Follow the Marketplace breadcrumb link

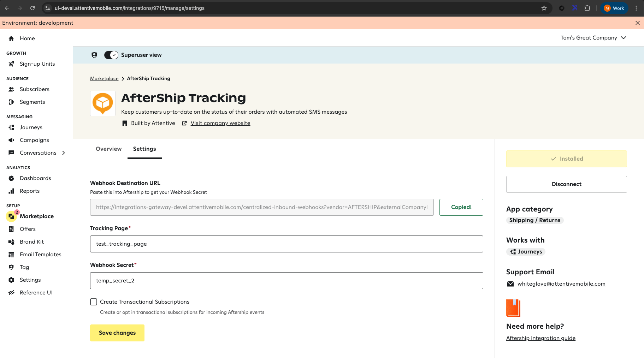coord(104,78)
